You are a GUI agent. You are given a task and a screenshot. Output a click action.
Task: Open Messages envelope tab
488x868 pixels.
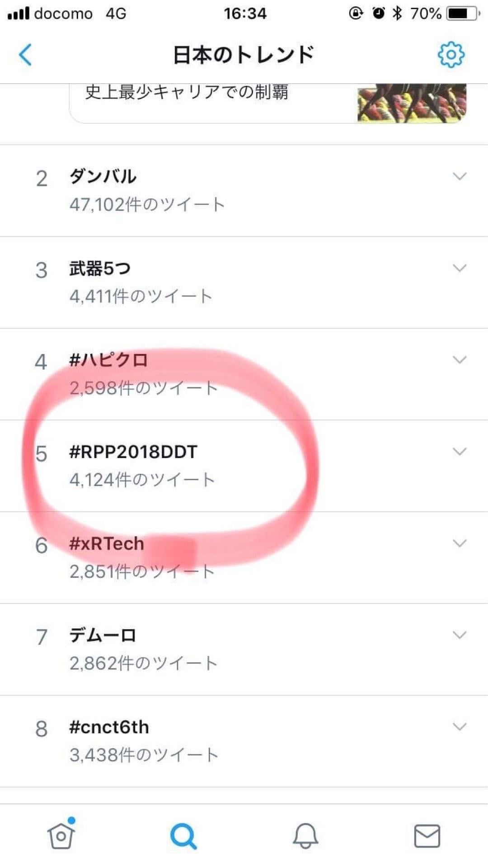427,835
